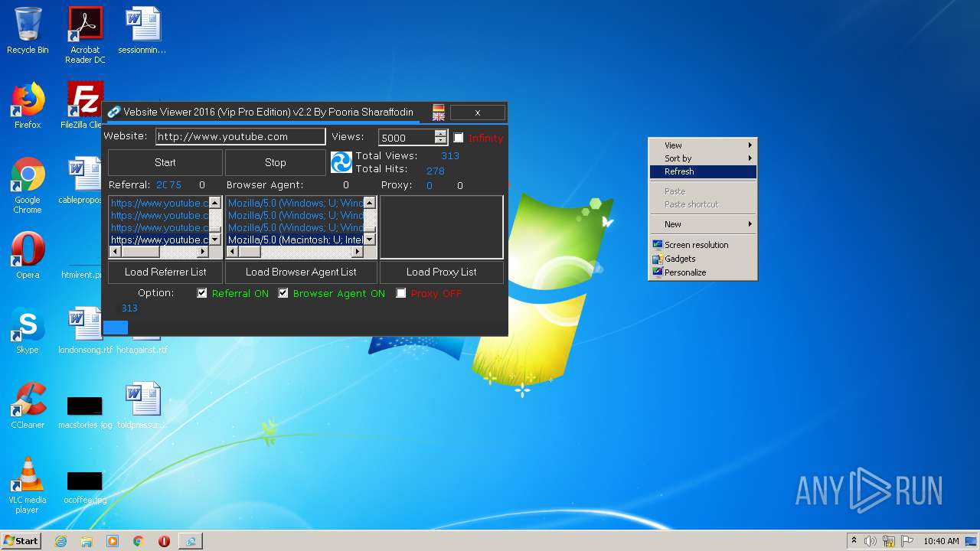Select the Mozilla/5.0 (Macintosh) browser agent row
980x551 pixels.
coord(296,240)
